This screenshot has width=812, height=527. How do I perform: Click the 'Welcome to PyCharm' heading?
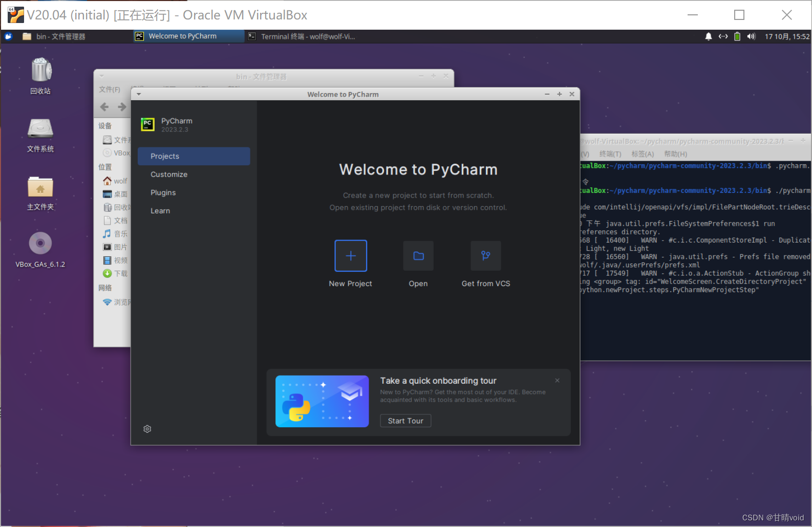click(x=418, y=169)
